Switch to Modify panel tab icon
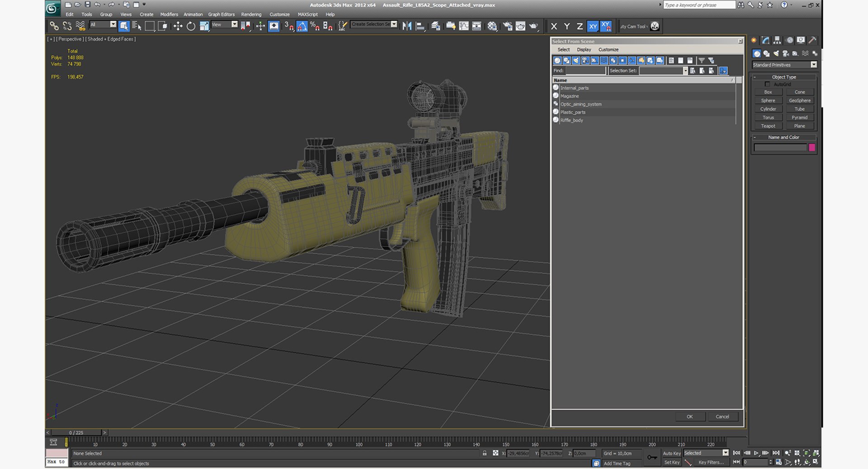 pyautogui.click(x=765, y=40)
